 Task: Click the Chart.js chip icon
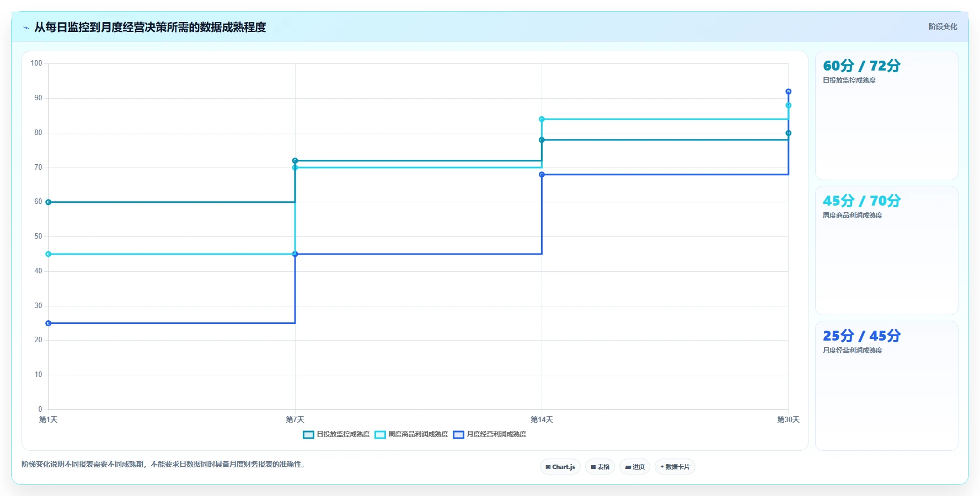click(548, 467)
